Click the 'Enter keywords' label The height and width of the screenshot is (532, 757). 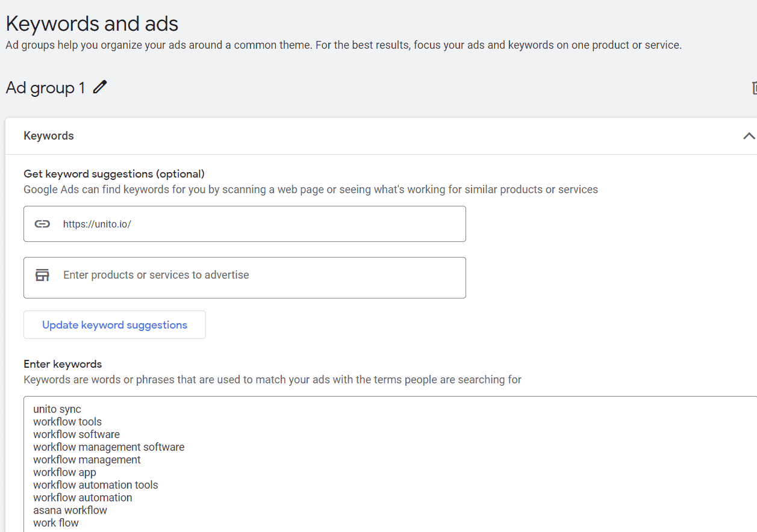63,364
